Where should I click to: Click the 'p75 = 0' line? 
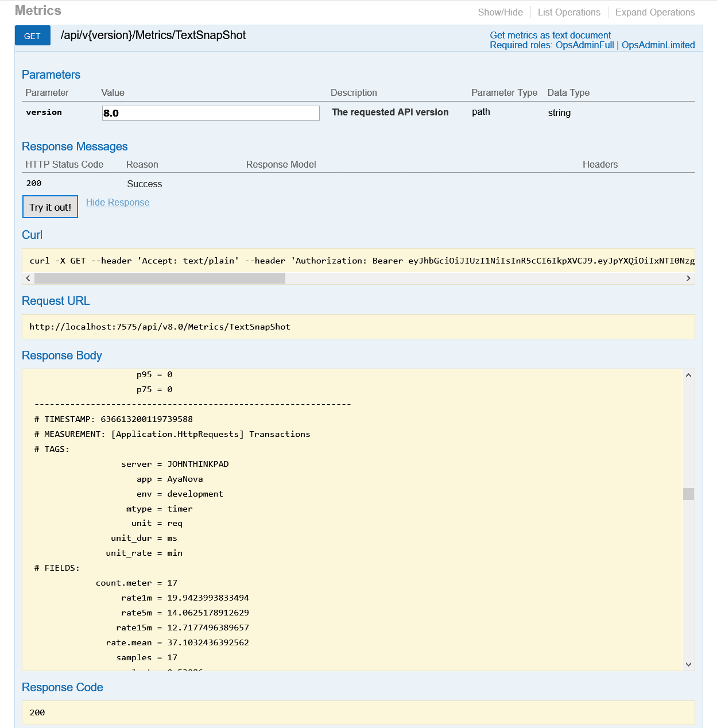(154, 389)
